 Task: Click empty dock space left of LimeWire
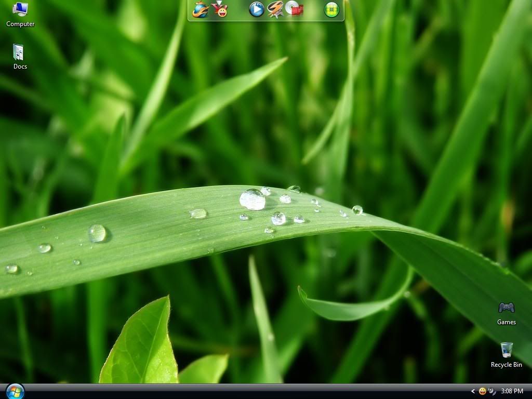click(x=314, y=10)
